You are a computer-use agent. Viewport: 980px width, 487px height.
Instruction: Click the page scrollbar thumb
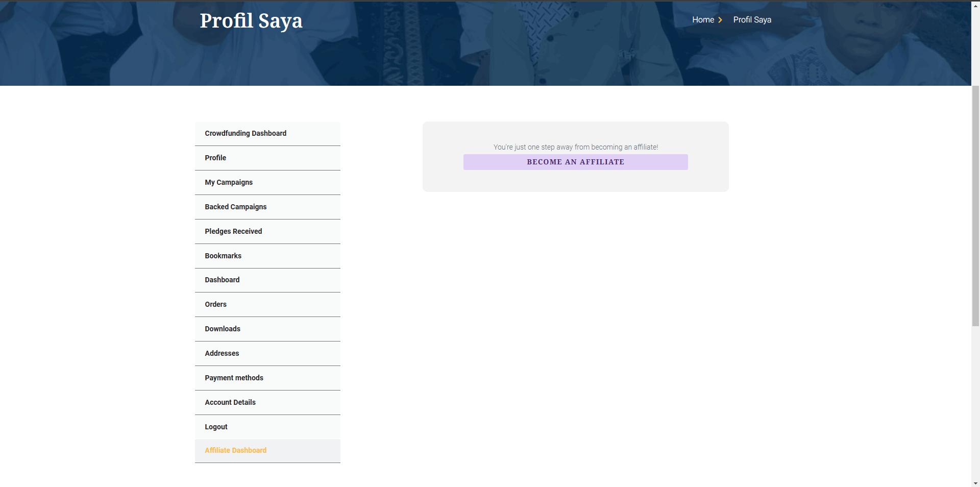(975, 205)
